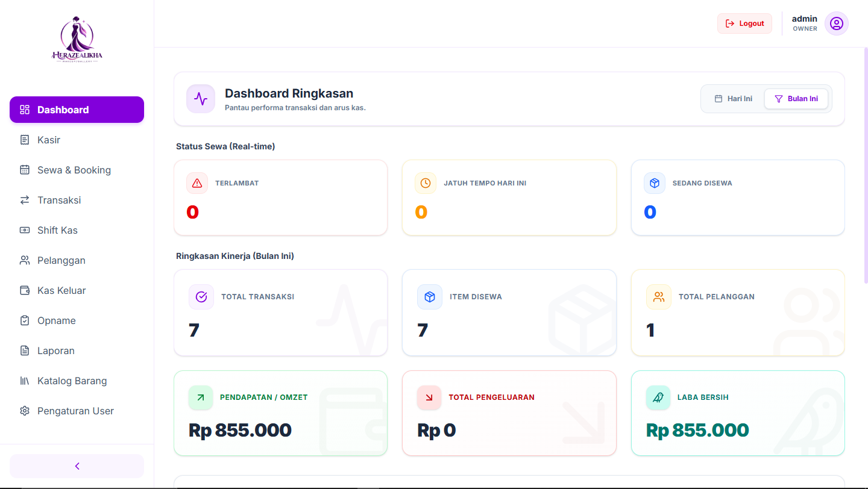Viewport: 868px width, 489px height.
Task: Click the Katalog Barang library icon
Action: point(25,381)
